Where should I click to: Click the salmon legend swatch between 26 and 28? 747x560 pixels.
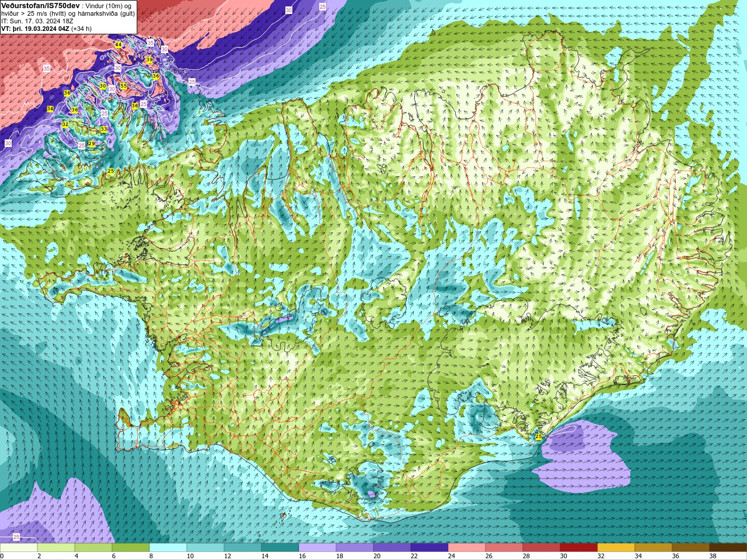pos(504,548)
